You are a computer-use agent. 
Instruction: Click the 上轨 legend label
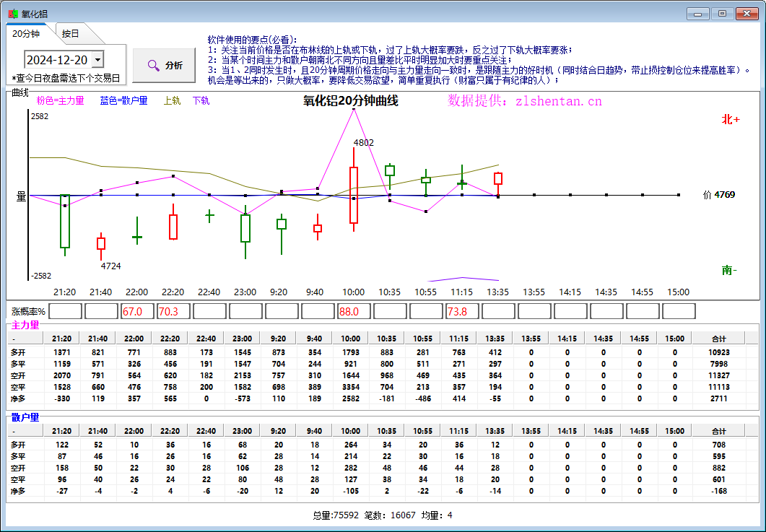point(172,100)
